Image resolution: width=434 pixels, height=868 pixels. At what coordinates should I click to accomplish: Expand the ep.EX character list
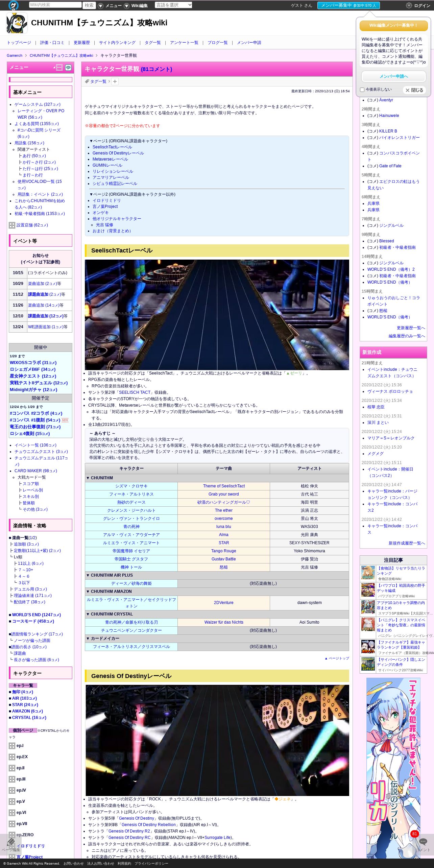[12, 757]
